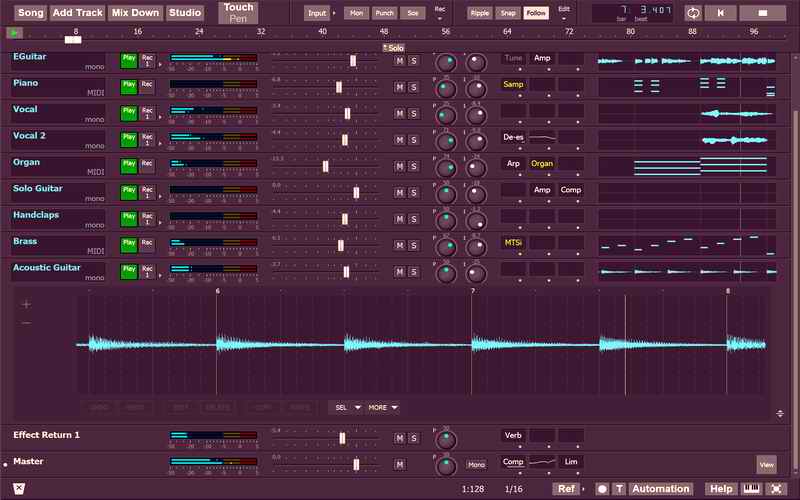This screenshot has height=500, width=800.
Task: Click the fullscreen icon in bottom bar
Action: tap(775, 489)
